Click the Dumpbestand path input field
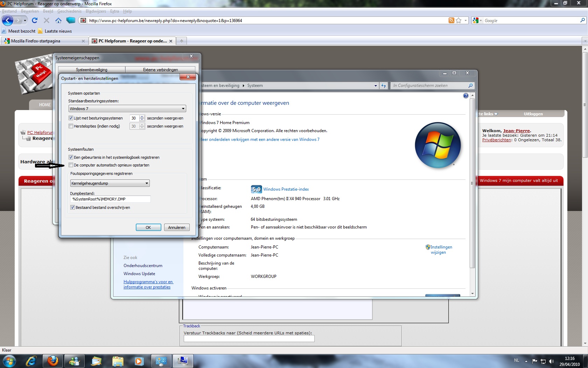 tap(110, 199)
